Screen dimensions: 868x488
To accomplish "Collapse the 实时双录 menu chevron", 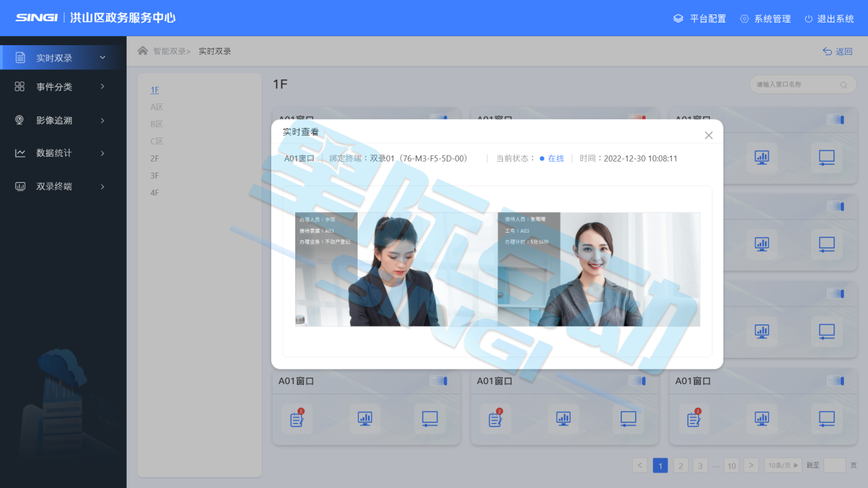I will (x=103, y=57).
